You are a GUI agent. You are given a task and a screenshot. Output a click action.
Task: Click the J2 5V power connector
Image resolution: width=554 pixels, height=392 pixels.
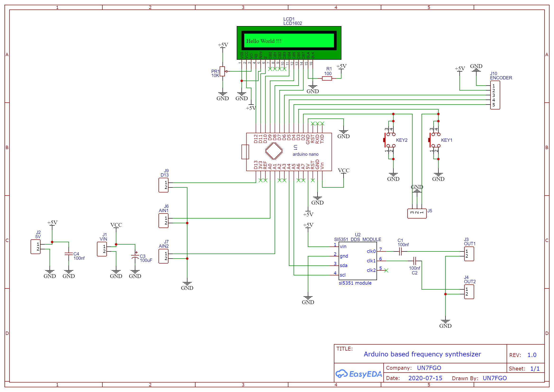(x=36, y=247)
